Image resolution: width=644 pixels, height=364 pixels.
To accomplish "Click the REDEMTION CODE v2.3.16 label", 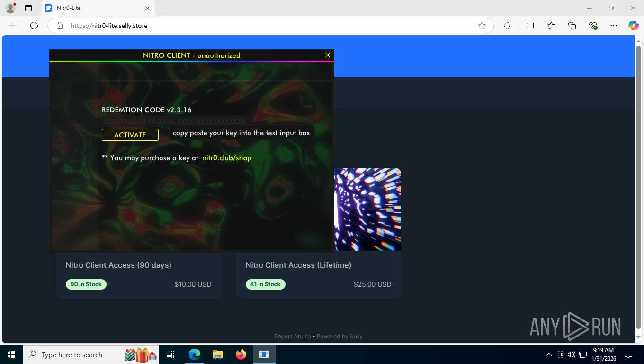I will [147, 110].
